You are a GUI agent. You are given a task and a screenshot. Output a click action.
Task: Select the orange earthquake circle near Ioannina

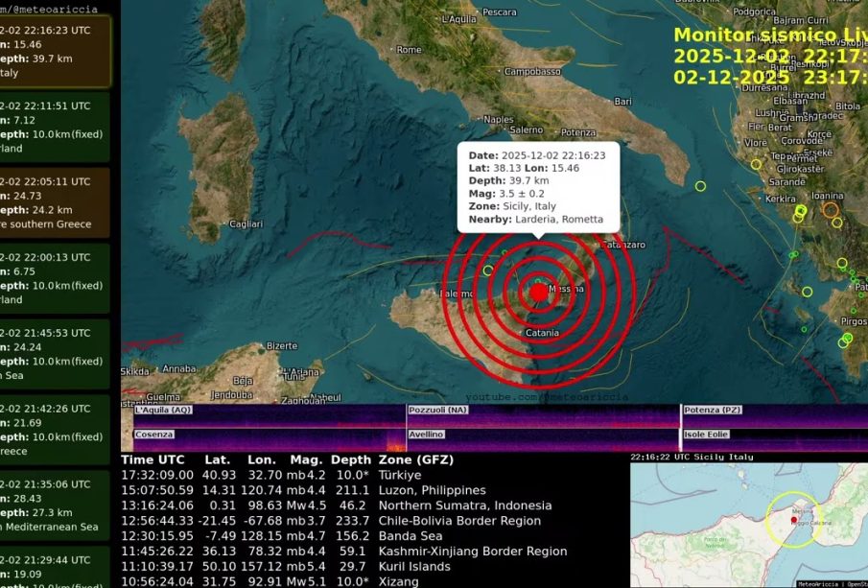pos(831,209)
